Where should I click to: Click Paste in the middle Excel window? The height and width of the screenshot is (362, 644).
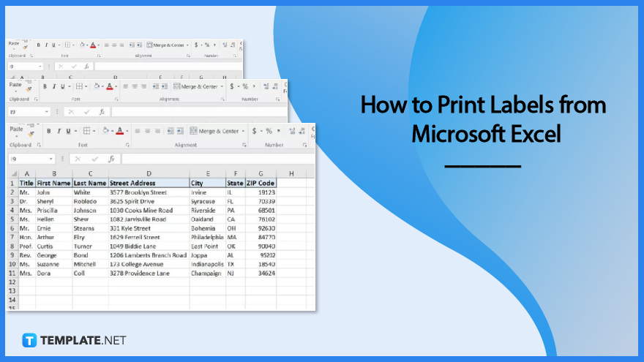(x=15, y=85)
